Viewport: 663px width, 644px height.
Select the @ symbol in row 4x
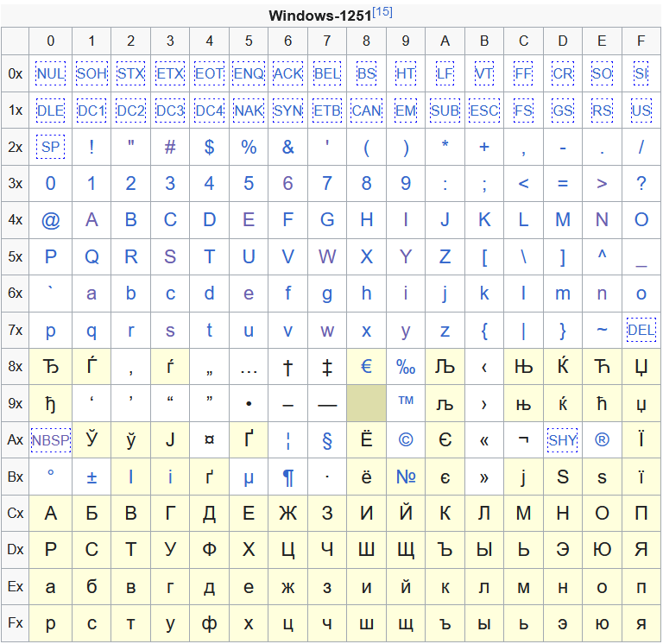click(50, 220)
